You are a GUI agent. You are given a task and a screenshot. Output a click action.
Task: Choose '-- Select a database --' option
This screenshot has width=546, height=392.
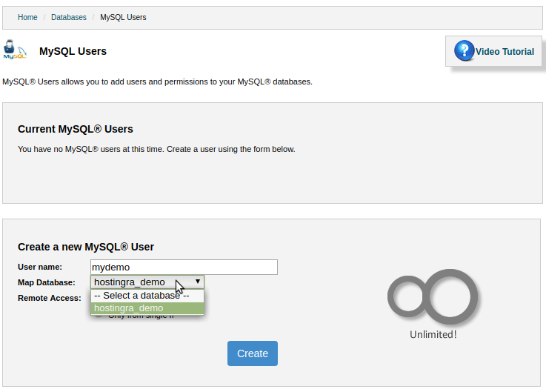(x=147, y=296)
